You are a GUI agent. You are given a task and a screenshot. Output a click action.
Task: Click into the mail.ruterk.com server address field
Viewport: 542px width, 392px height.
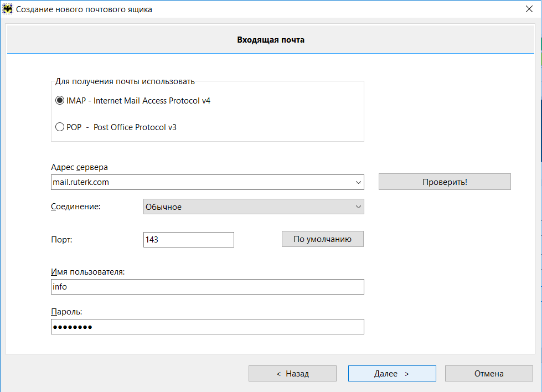[x=199, y=182]
